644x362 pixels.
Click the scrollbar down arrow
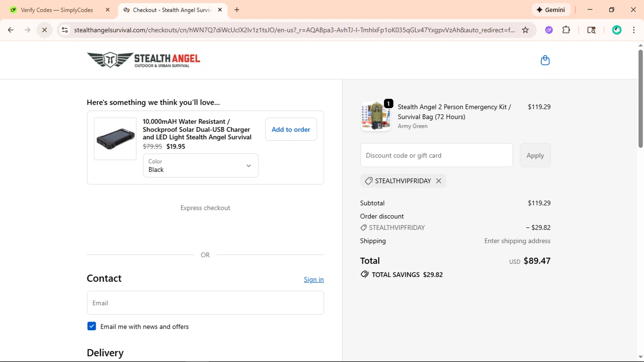pyautogui.click(x=641, y=357)
